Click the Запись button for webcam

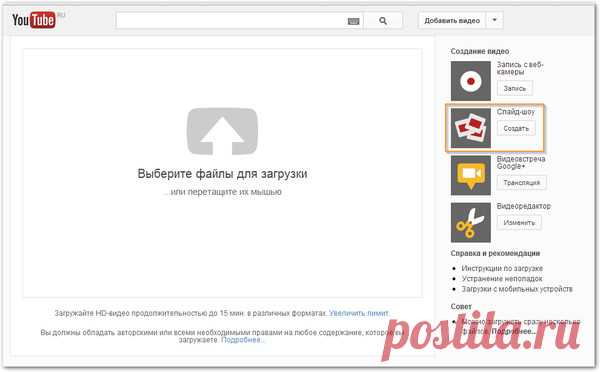(515, 88)
